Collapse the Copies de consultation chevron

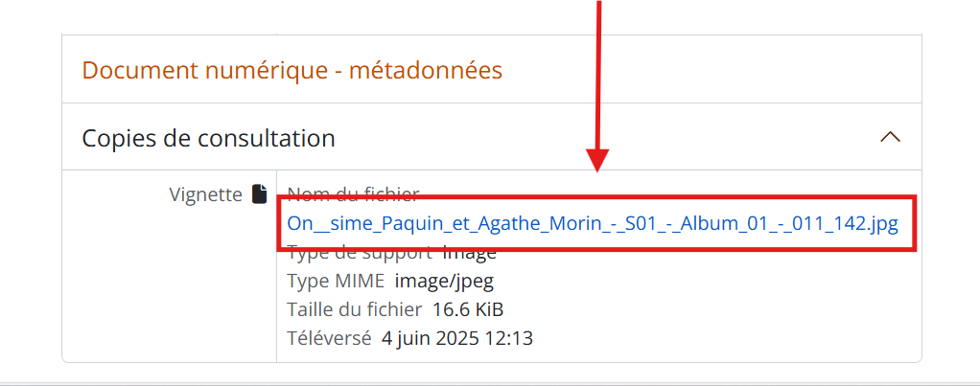(890, 137)
